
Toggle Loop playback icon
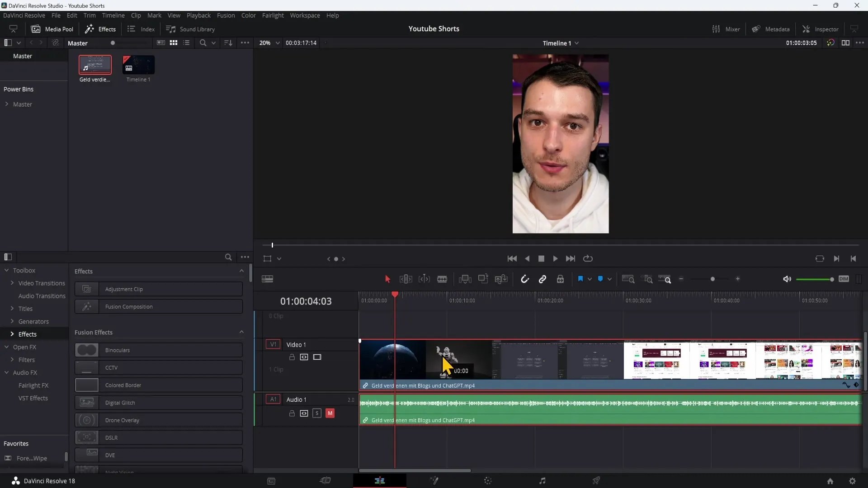pyautogui.click(x=588, y=258)
